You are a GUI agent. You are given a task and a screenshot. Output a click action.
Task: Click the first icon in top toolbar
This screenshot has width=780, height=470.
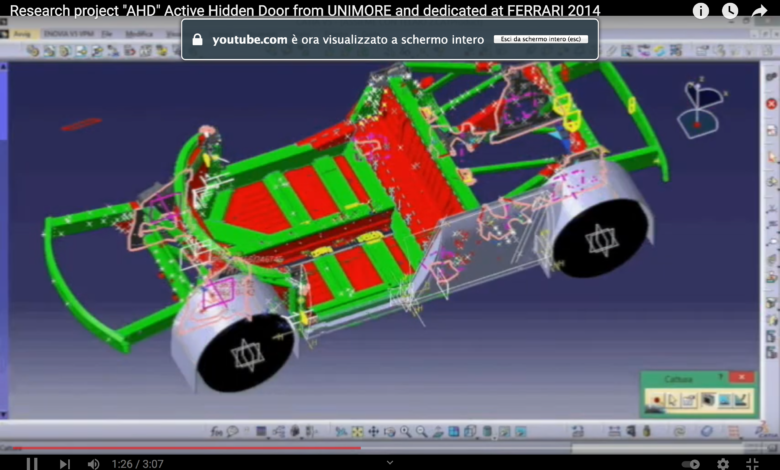(33, 51)
